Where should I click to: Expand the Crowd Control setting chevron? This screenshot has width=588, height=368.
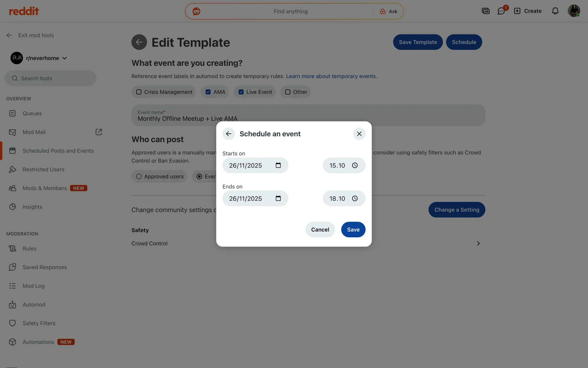tap(478, 243)
